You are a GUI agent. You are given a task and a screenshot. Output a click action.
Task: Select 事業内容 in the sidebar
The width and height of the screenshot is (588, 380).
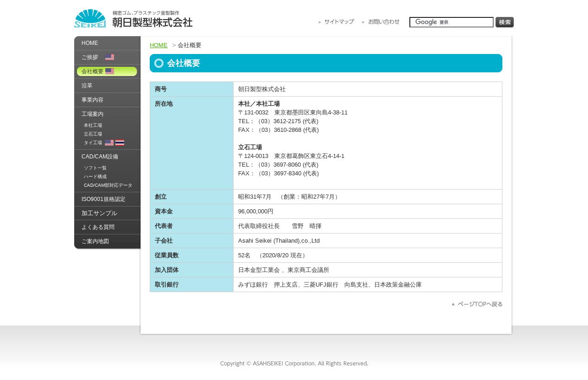[93, 100]
